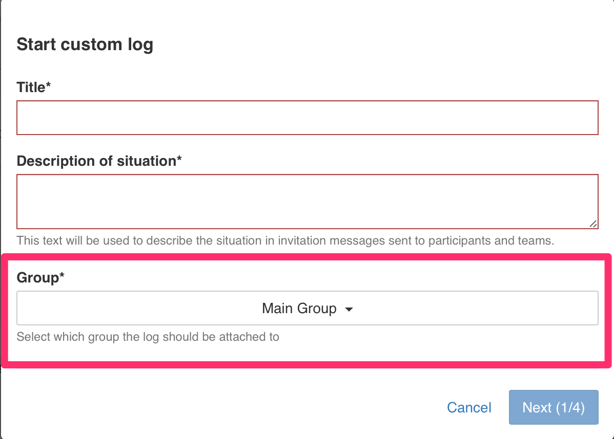614x439 pixels.
Task: Click the textarea resize grip handle
Action: 592,223
